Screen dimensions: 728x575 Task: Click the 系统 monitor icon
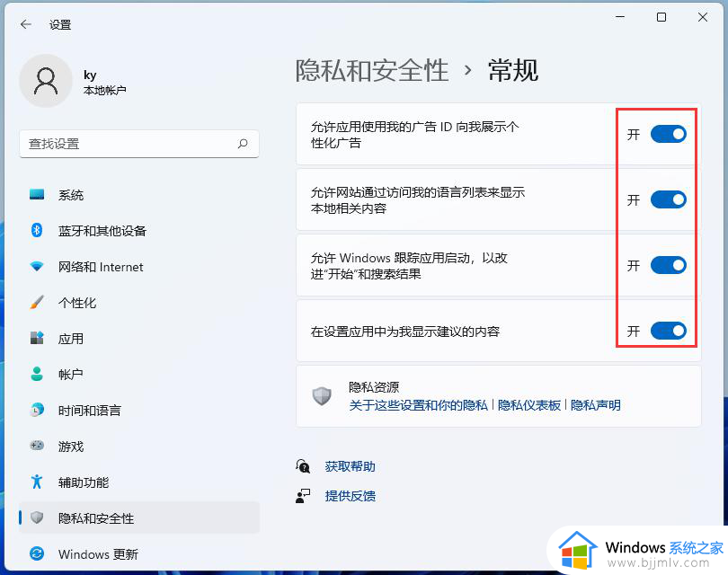point(37,194)
